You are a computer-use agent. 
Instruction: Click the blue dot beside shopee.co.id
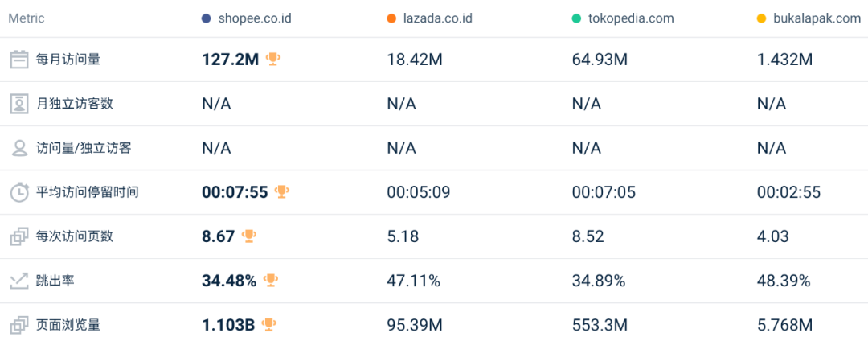pos(207,18)
